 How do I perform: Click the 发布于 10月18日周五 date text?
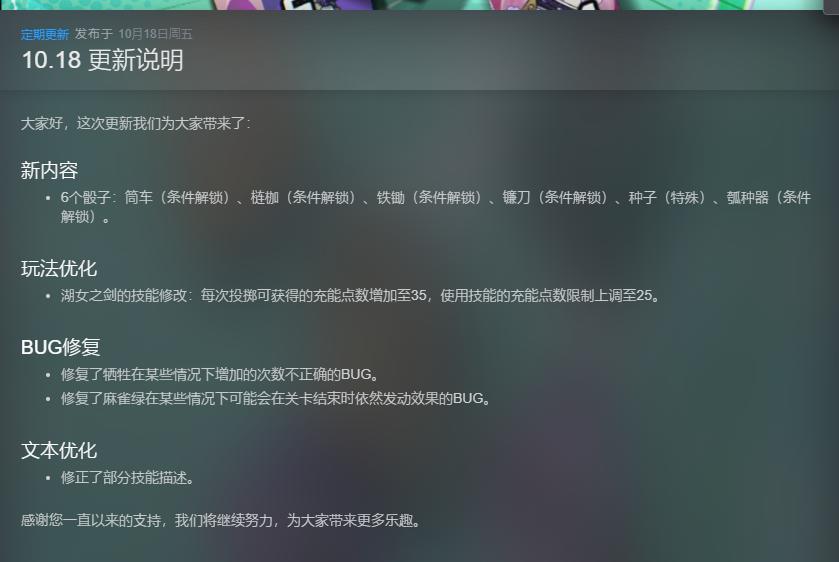(133, 34)
